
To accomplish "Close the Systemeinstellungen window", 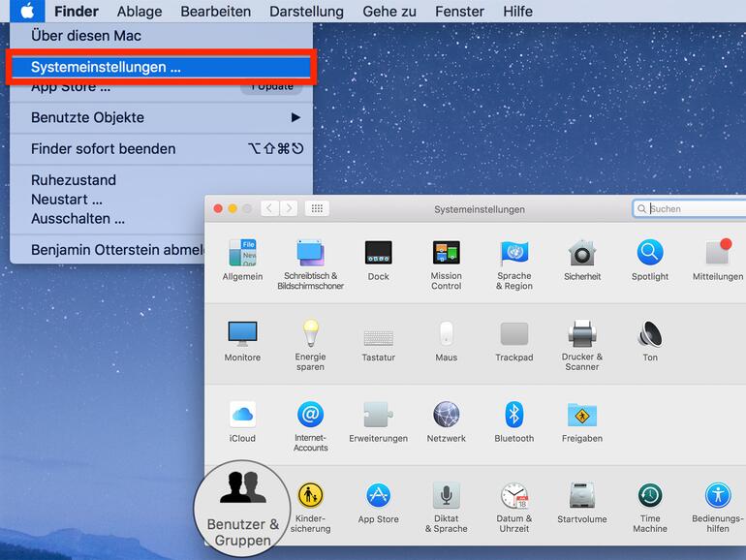I will click(x=218, y=208).
